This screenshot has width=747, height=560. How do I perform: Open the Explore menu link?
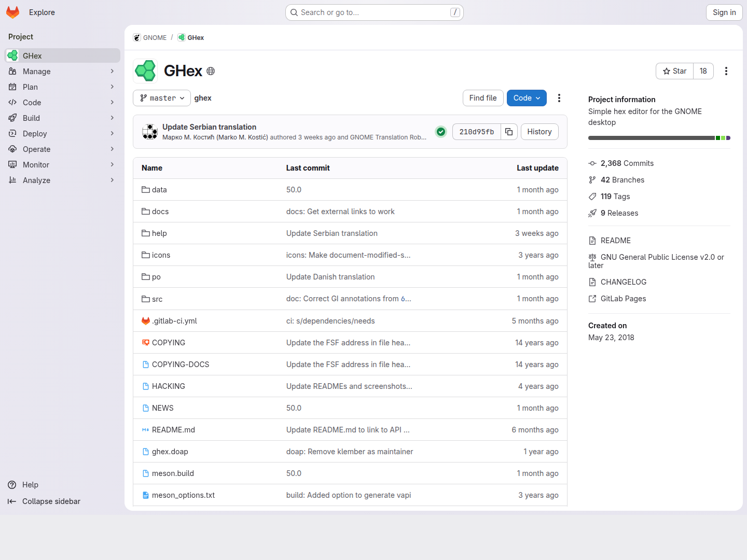tap(42, 12)
